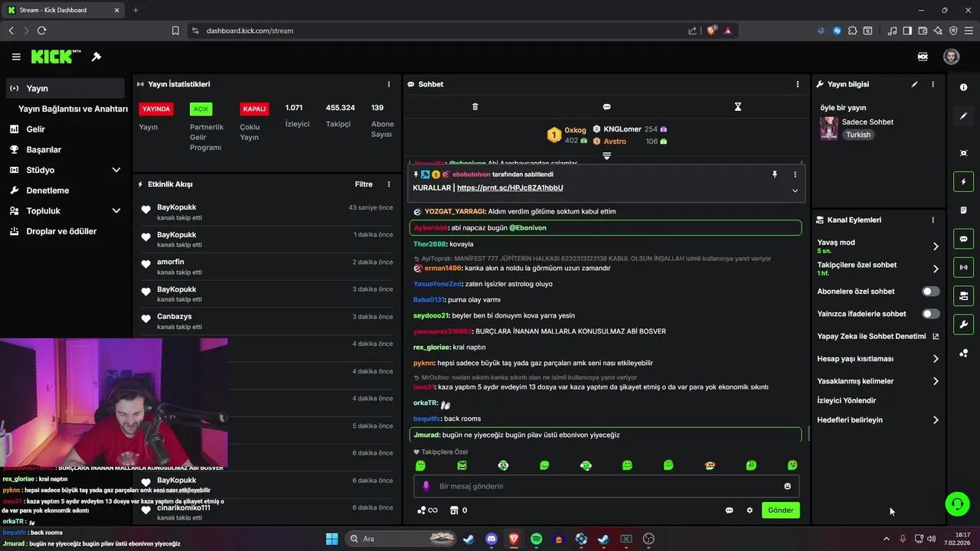
Task: Open Yavaş mod settings arrow
Action: point(936,246)
